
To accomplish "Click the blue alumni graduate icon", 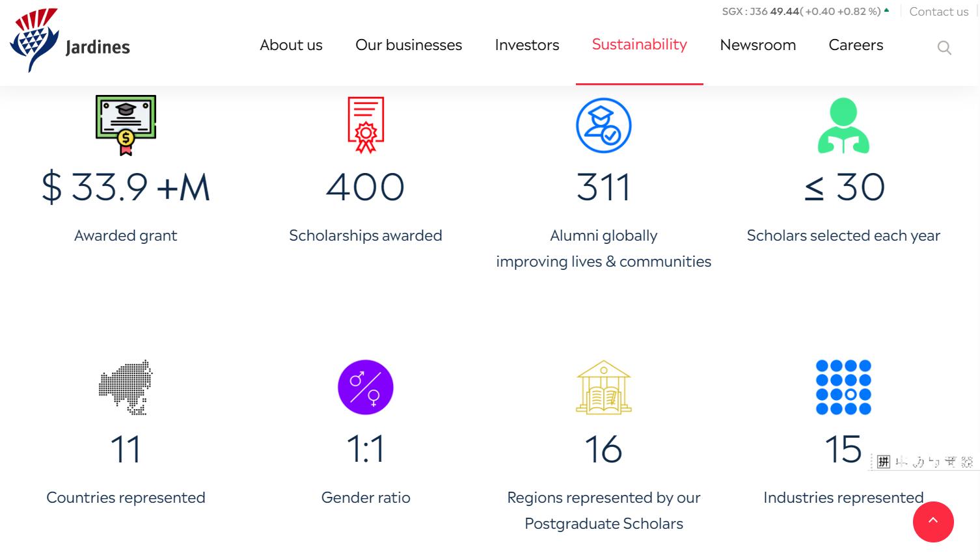I will (603, 126).
